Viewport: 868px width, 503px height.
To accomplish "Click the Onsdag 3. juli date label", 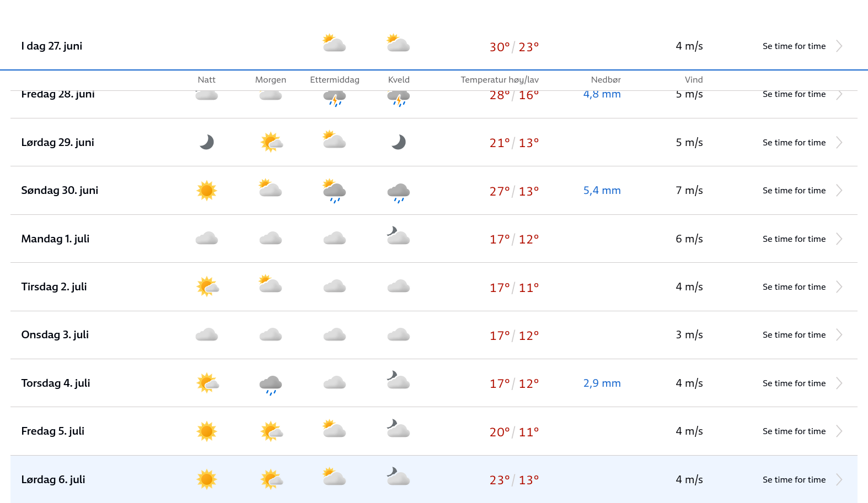I will [x=55, y=335].
